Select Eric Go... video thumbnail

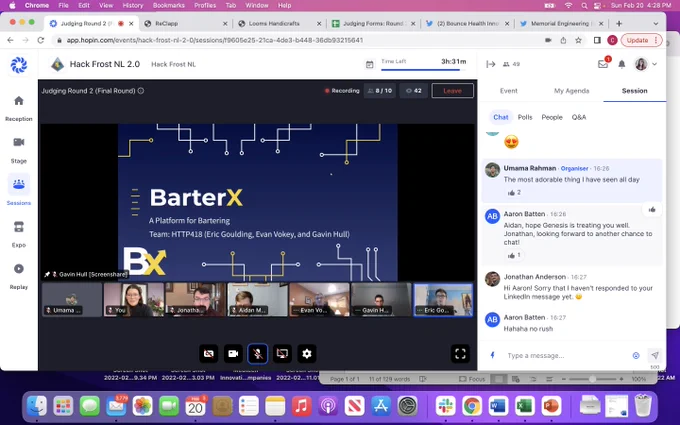click(443, 300)
